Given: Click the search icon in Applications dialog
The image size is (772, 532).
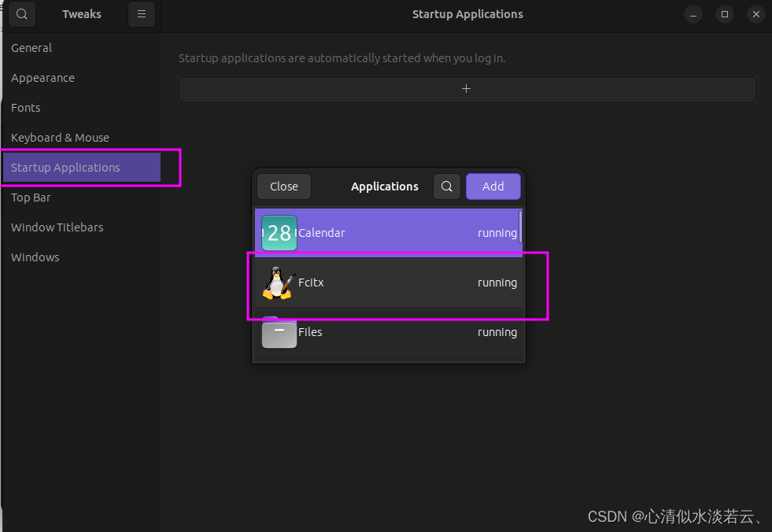Looking at the screenshot, I should click(x=446, y=187).
